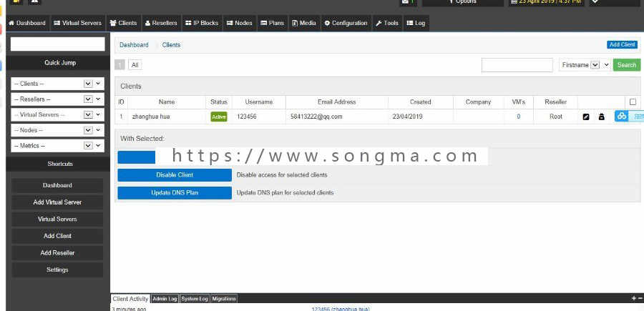Click the 'Email Address' column header

pyautogui.click(x=337, y=102)
